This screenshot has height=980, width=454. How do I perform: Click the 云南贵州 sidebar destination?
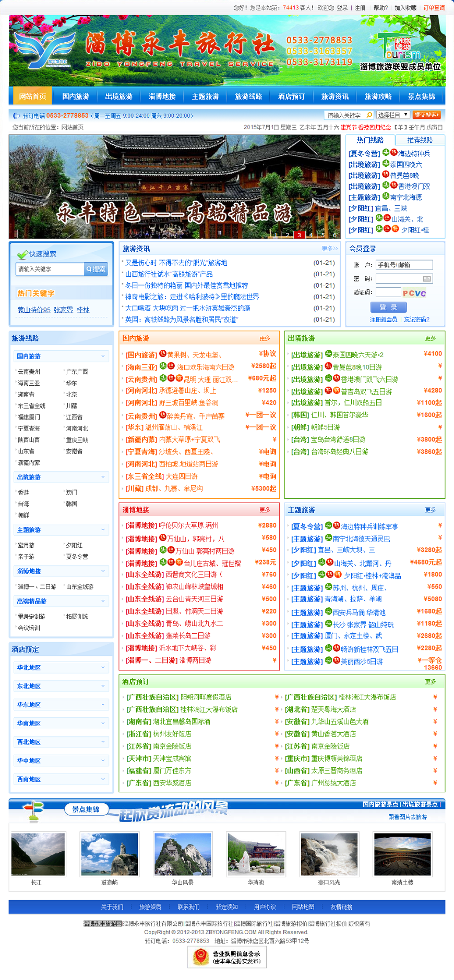[29, 372]
